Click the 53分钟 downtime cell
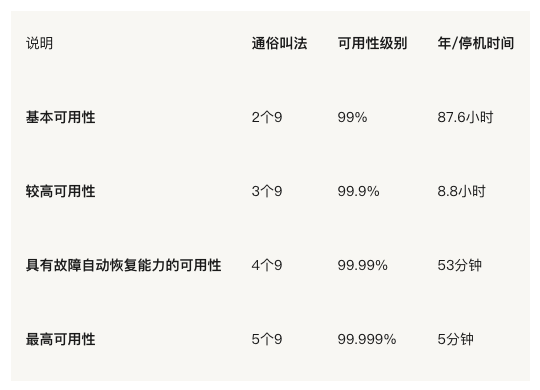 point(460,265)
